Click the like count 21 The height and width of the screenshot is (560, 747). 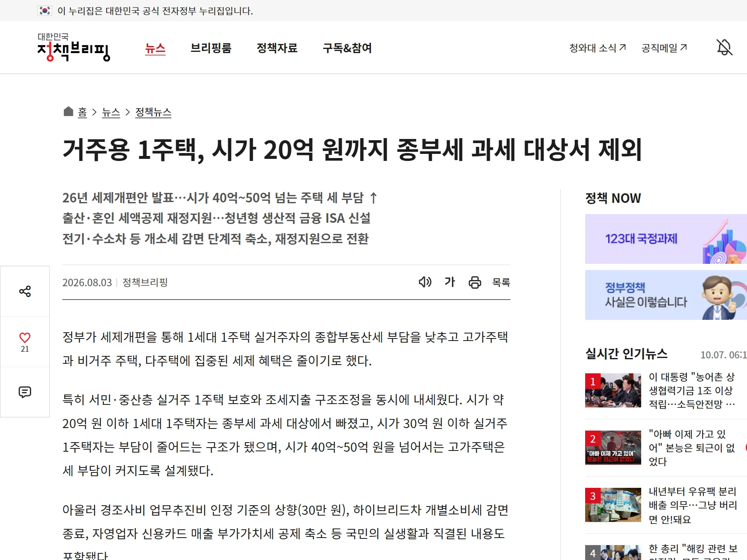(25, 349)
